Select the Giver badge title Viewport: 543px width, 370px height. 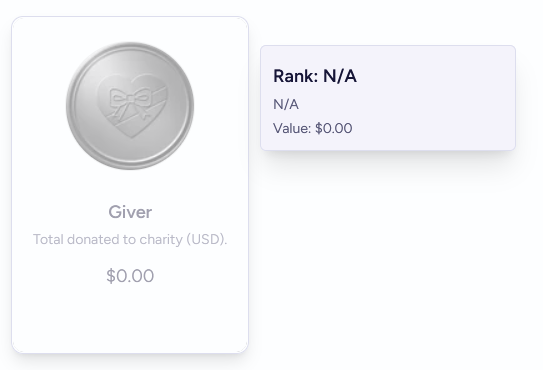pos(130,212)
